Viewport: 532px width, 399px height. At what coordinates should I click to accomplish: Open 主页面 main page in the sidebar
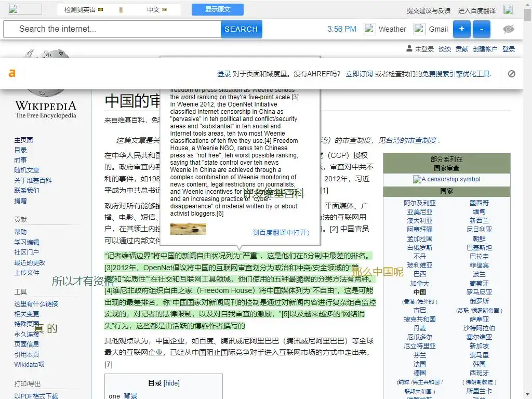[x=24, y=140]
